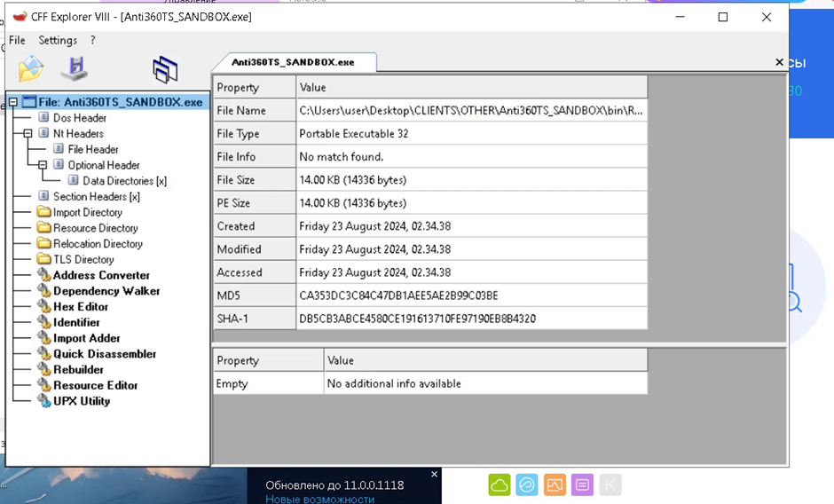Open the File menu
Screen dimensions: 834x504
[17, 41]
